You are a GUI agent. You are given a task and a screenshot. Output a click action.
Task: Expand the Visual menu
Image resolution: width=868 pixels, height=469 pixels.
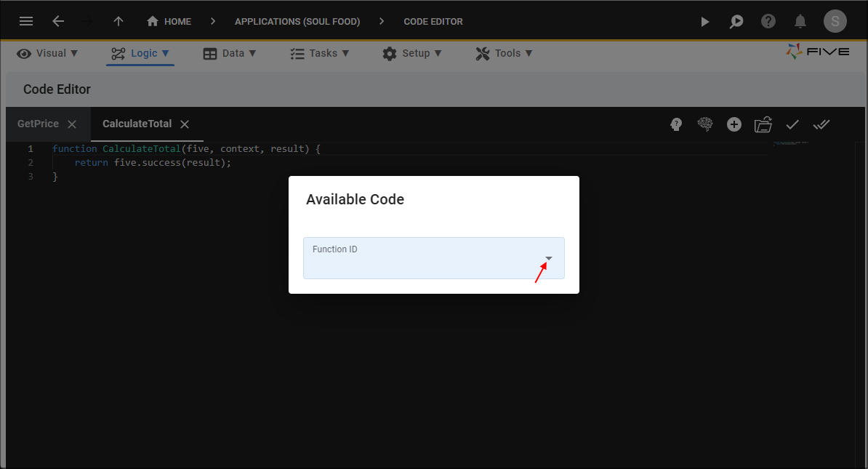47,53
